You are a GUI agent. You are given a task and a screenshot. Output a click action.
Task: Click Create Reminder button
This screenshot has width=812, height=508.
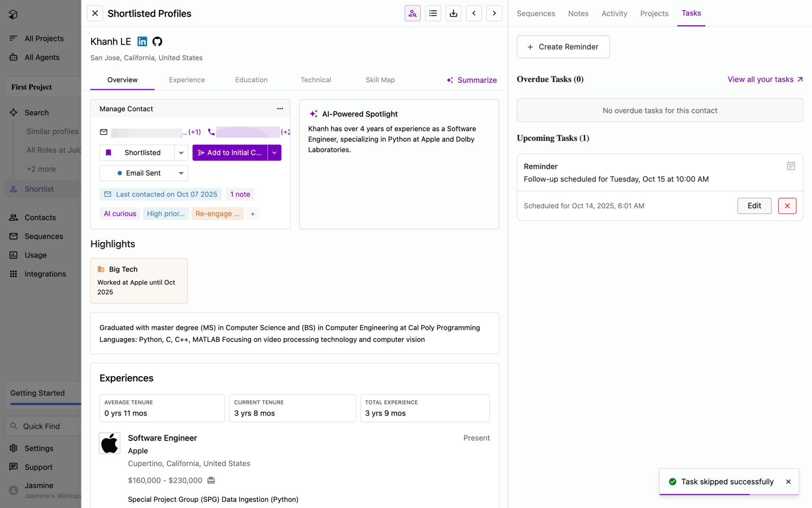coord(563,47)
